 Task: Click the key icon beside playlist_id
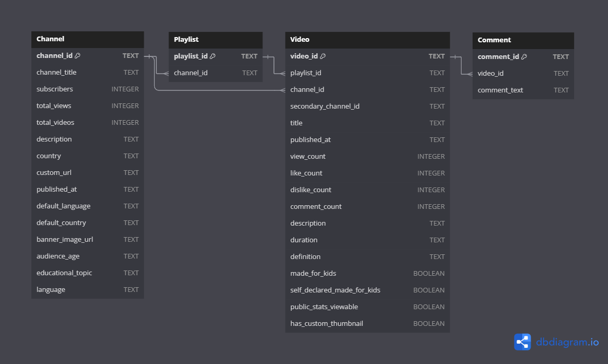tap(213, 56)
